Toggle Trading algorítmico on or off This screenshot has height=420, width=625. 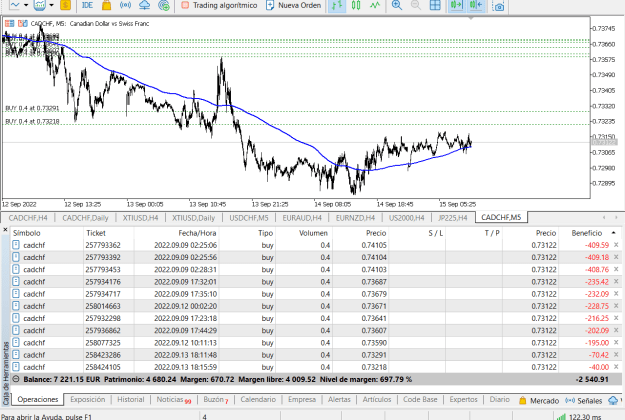[219, 5]
